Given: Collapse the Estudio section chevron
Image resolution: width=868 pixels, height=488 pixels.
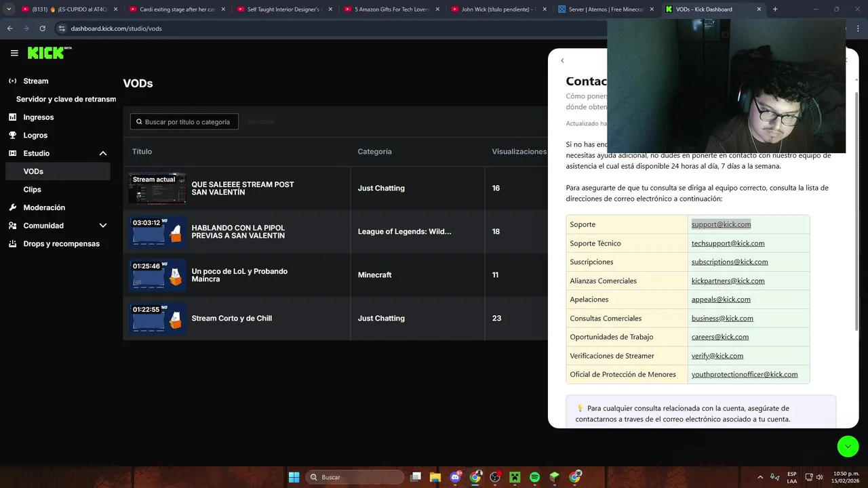Looking at the screenshot, I should click(103, 153).
